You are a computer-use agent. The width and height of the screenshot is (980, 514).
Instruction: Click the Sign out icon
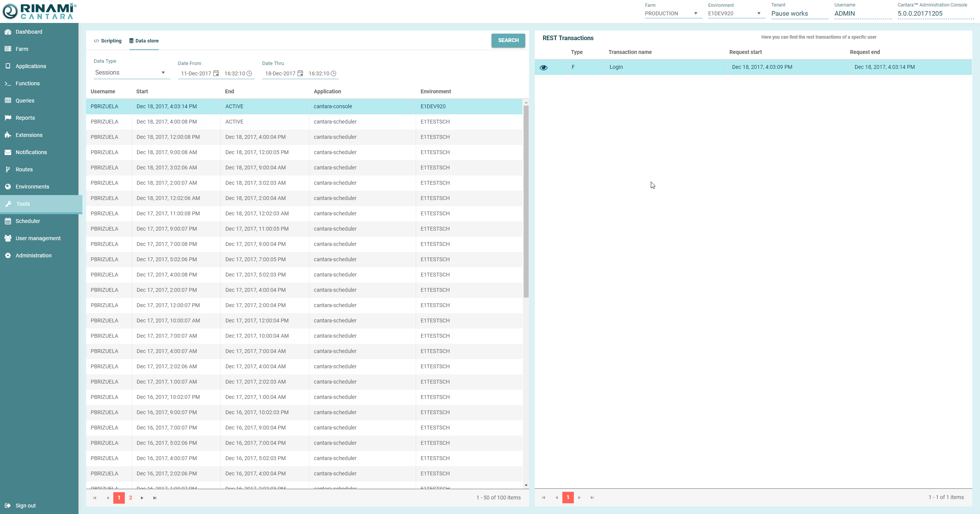pyautogui.click(x=8, y=506)
